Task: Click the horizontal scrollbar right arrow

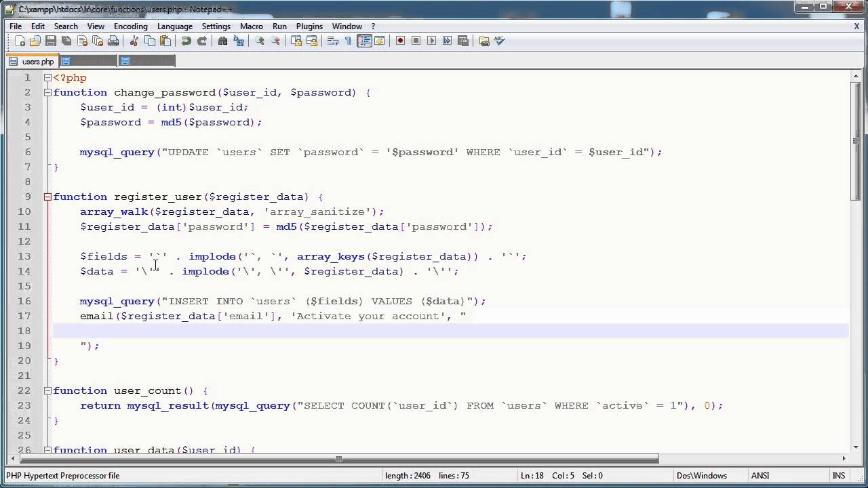Action: tap(844, 459)
